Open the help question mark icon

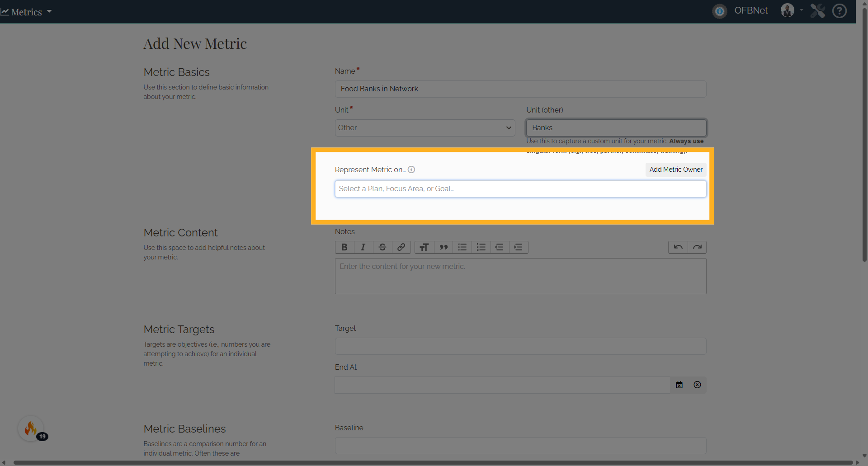[840, 11]
